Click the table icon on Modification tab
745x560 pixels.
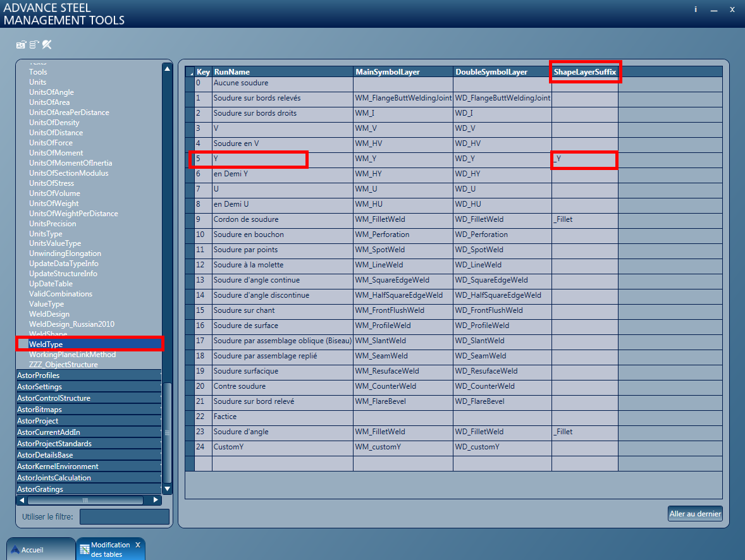click(85, 549)
